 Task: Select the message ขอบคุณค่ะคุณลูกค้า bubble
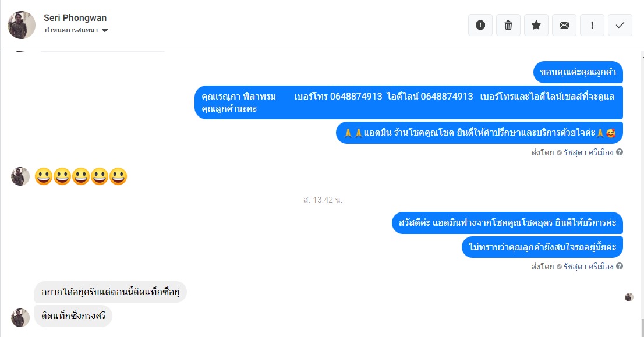point(578,72)
